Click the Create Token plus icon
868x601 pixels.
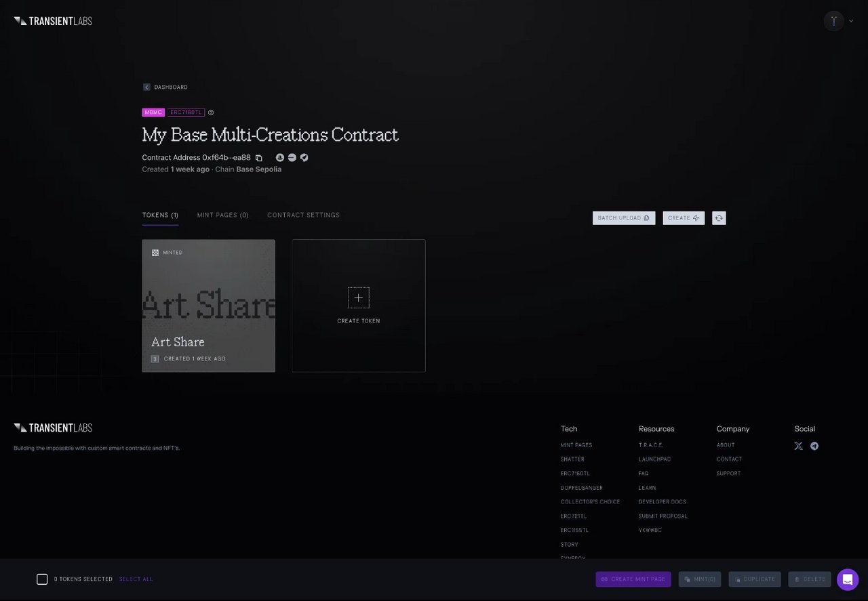coord(359,297)
